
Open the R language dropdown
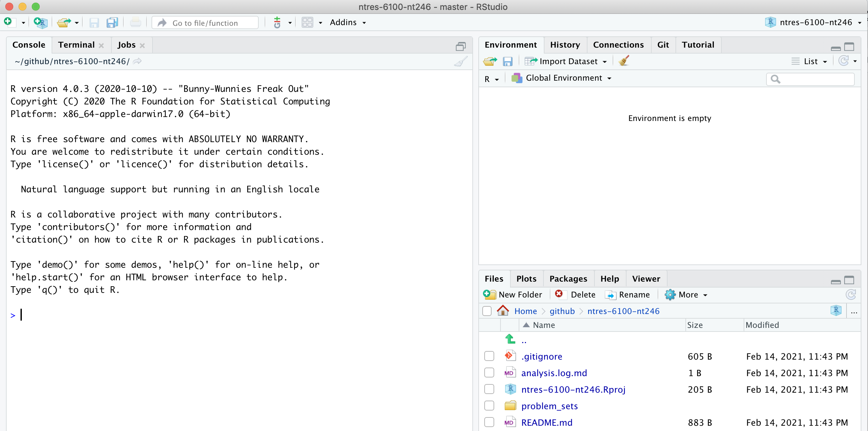tap(492, 79)
